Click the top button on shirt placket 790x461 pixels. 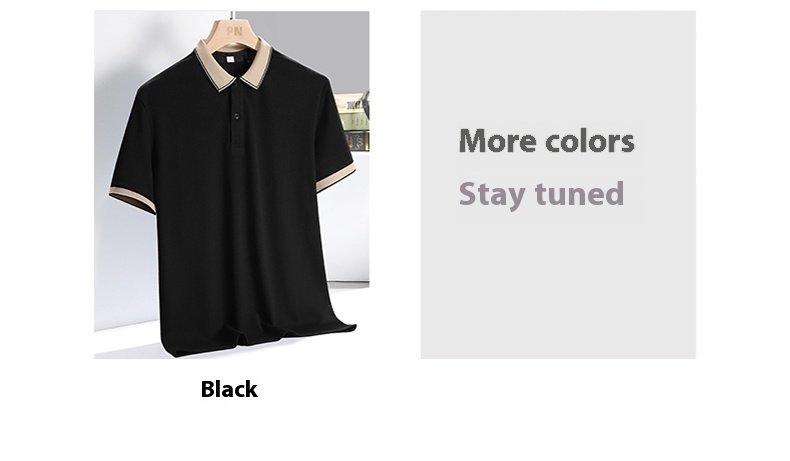236,86
